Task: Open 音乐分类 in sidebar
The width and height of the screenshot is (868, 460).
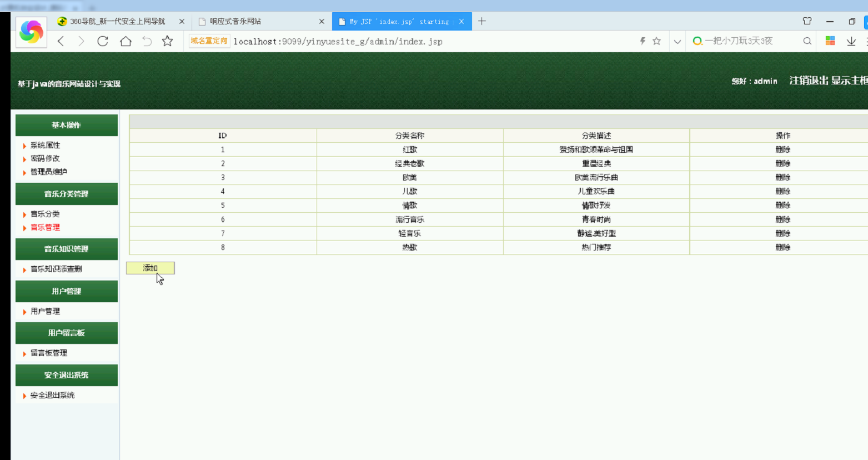Action: [x=45, y=214]
